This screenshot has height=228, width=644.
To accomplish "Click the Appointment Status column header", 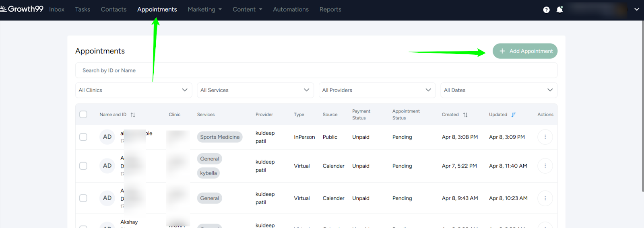I will tap(406, 115).
